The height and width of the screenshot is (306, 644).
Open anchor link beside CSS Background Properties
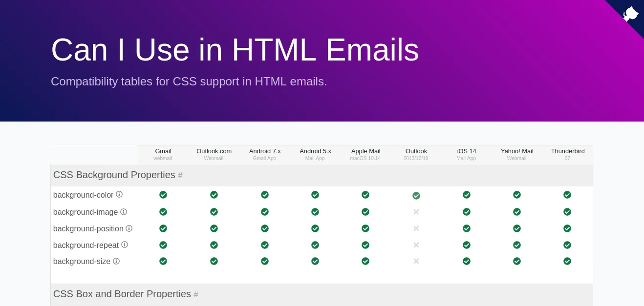click(180, 175)
